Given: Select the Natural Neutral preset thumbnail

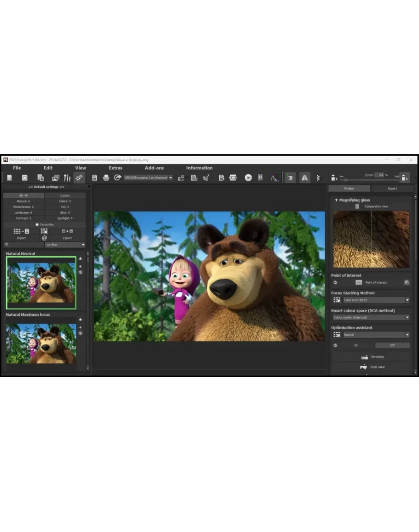Looking at the screenshot, I should pyautogui.click(x=41, y=283).
